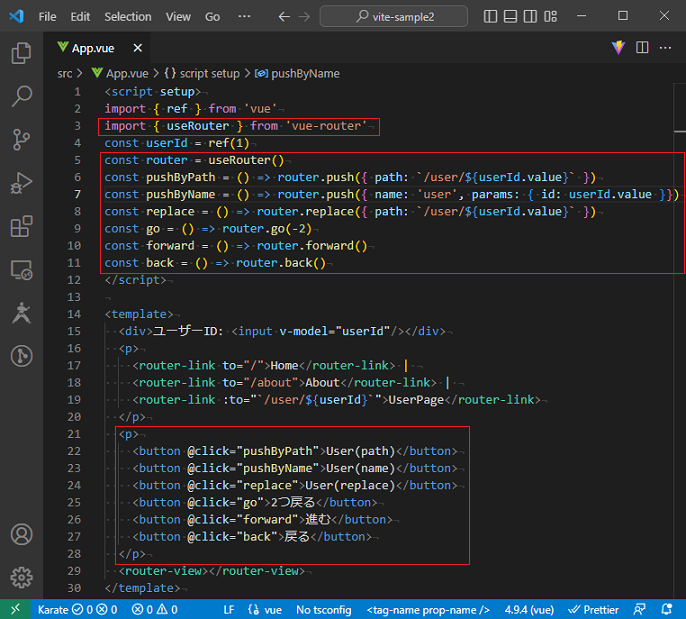This screenshot has height=619, width=686.
Task: Click v-model="userId" attribute on line 15
Action: [335, 331]
